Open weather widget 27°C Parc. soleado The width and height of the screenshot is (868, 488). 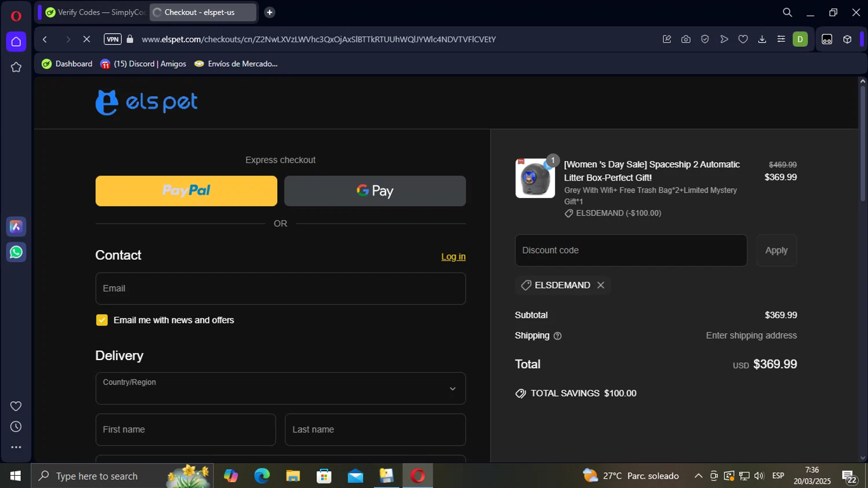[631, 476]
